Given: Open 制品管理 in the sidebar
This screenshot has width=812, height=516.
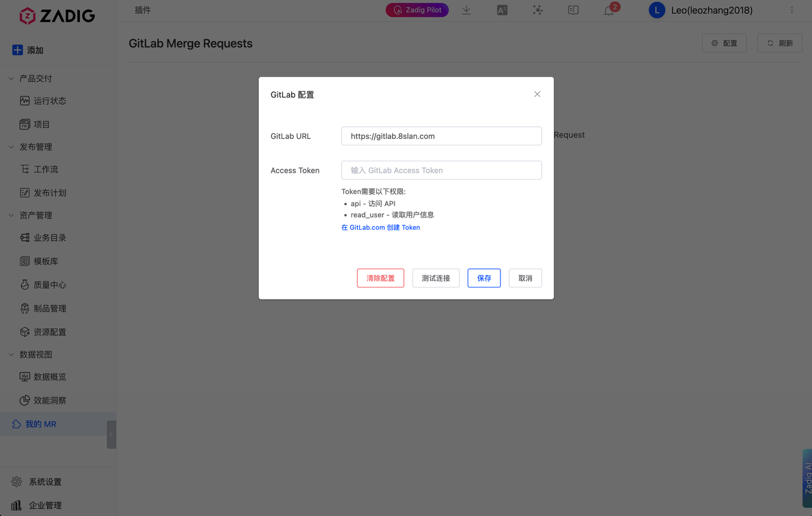Looking at the screenshot, I should point(43,308).
